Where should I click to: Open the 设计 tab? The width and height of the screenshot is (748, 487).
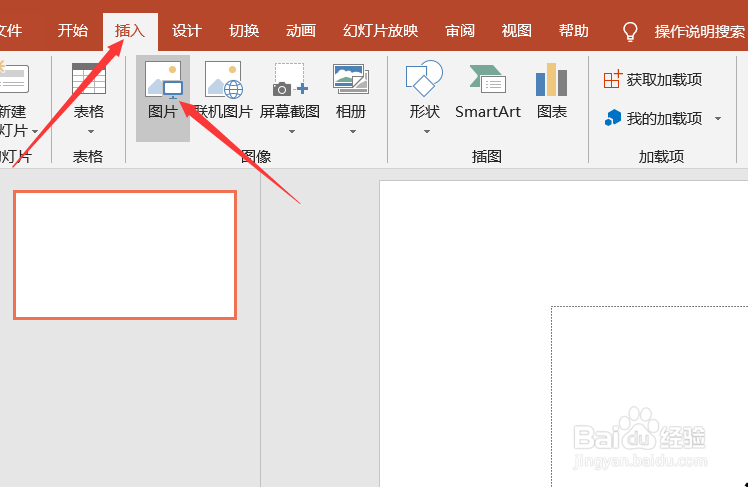click(187, 31)
